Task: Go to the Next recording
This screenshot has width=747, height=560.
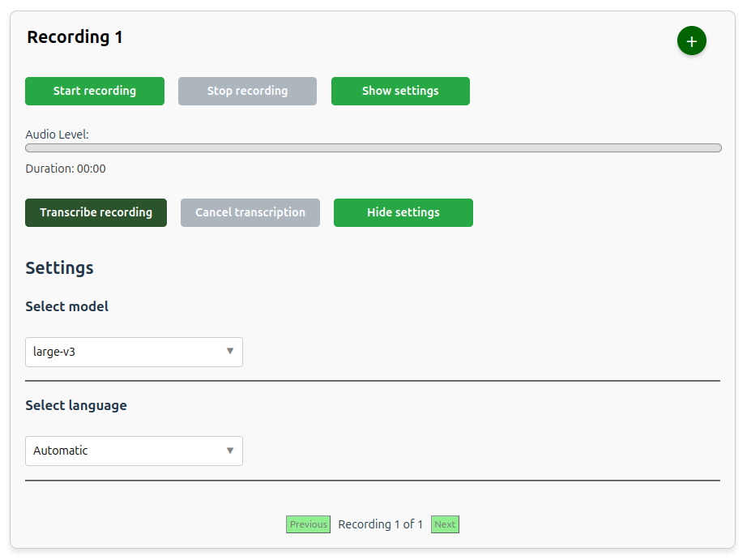Action: click(445, 524)
